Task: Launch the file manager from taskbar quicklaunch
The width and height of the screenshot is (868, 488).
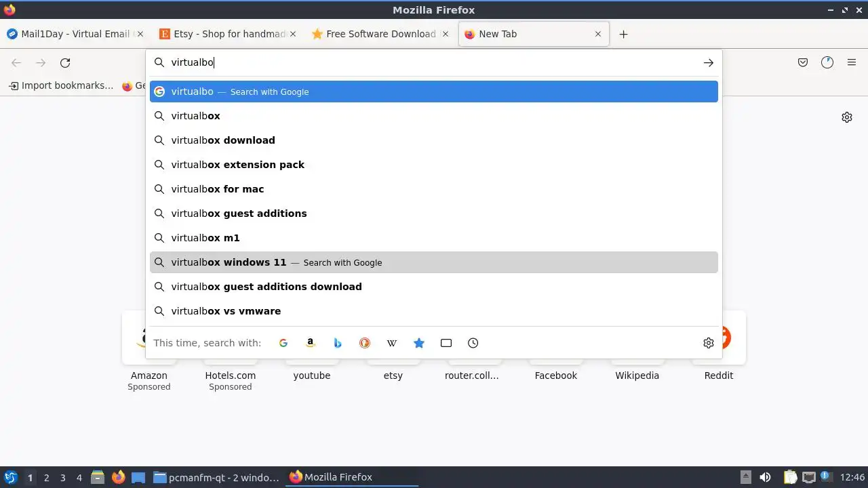Action: (98, 477)
